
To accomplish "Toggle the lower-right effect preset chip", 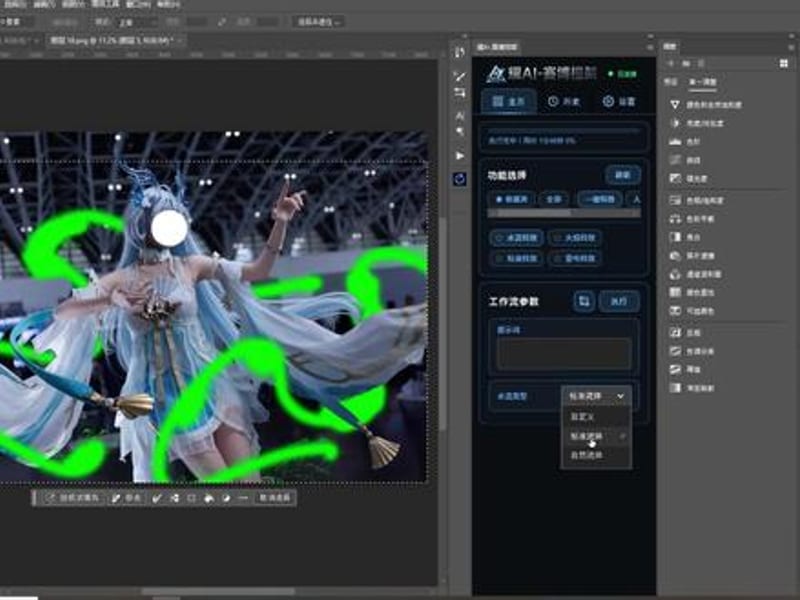I will 576,259.
